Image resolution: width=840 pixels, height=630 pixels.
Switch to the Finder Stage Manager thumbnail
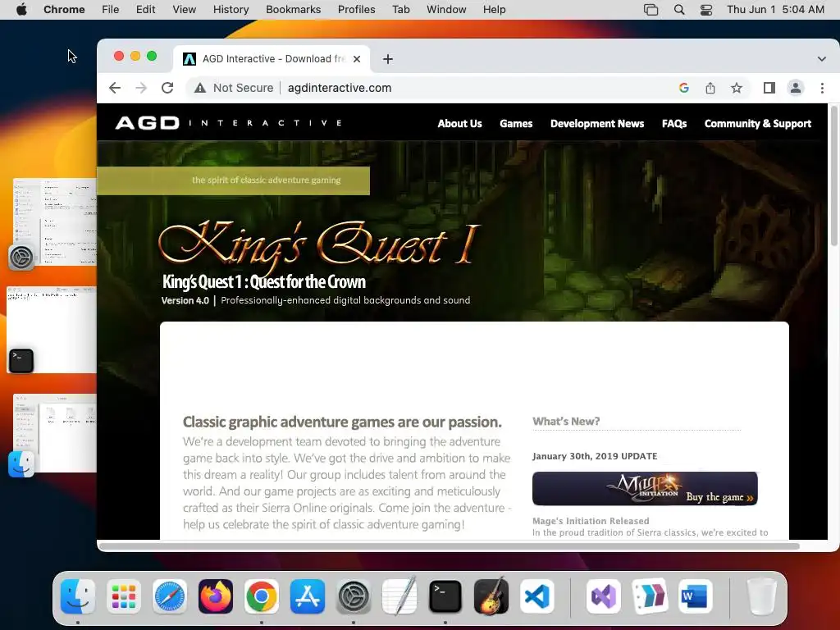pos(55,433)
